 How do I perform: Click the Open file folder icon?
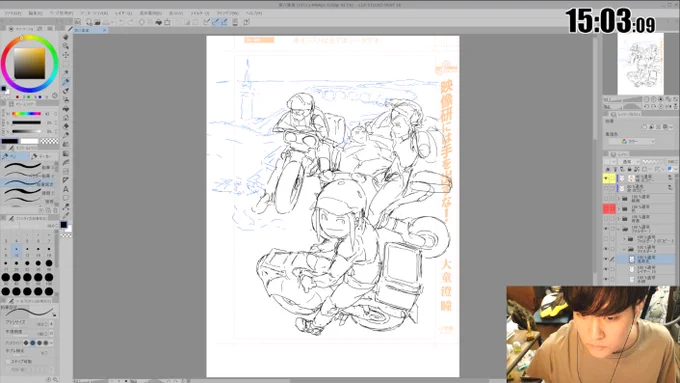click(x=97, y=22)
